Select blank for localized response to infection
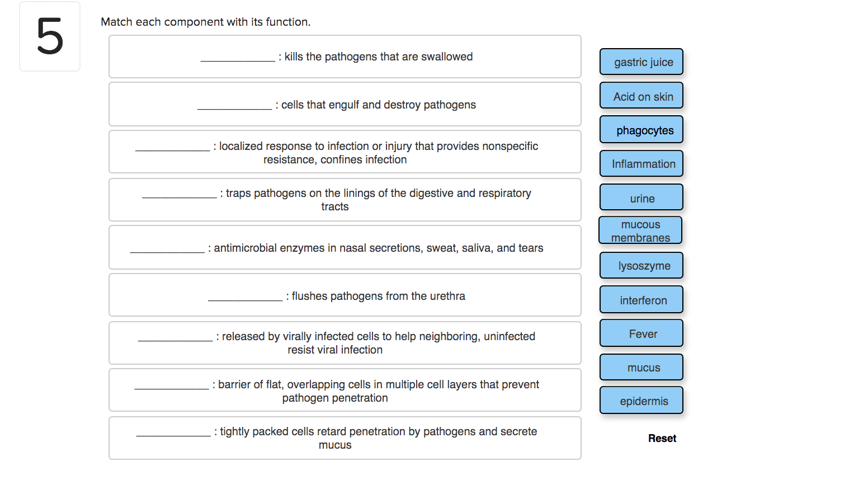868x480 pixels. tap(172, 147)
